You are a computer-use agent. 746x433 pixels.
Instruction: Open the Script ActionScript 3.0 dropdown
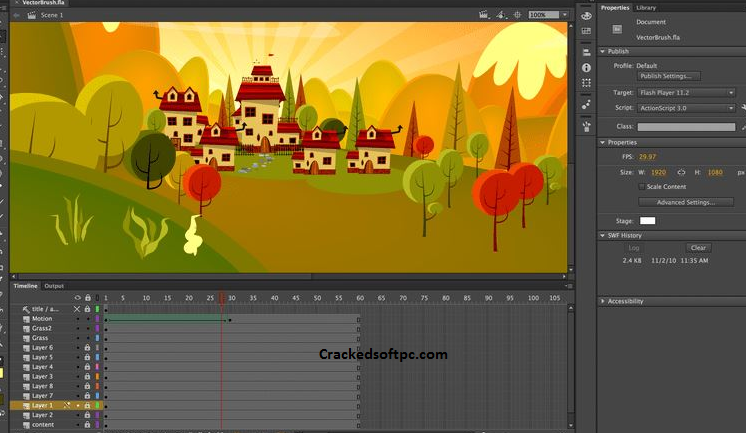[x=687, y=108]
